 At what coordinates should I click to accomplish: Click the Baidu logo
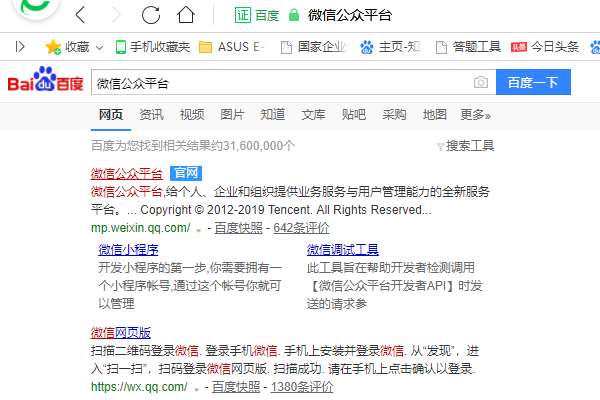45,79
